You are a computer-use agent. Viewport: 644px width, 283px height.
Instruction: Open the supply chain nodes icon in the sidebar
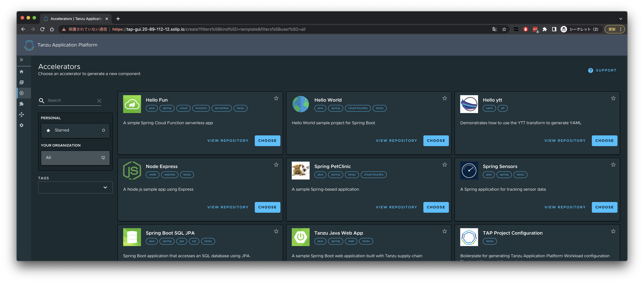pyautogui.click(x=21, y=115)
